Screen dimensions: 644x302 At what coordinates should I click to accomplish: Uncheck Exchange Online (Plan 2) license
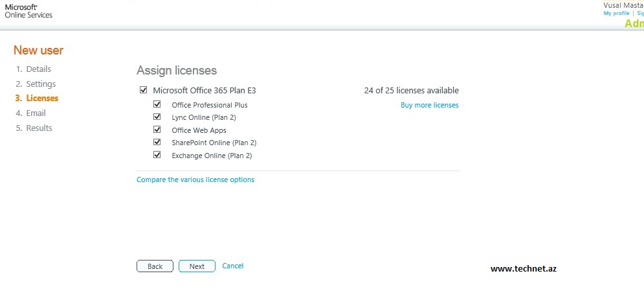[x=157, y=156]
